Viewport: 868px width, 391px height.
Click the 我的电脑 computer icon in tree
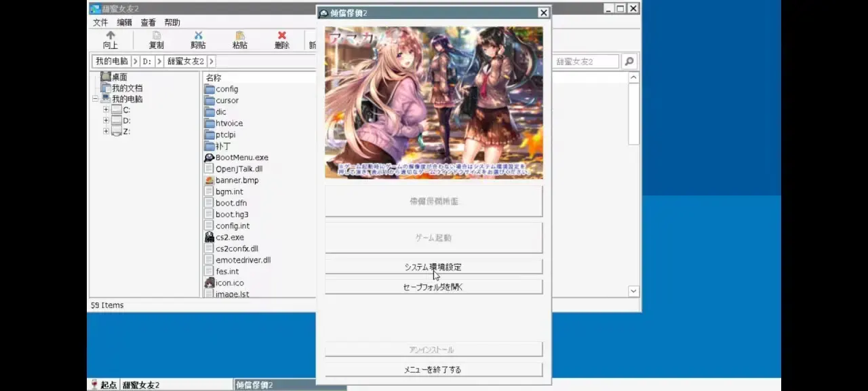(106, 99)
